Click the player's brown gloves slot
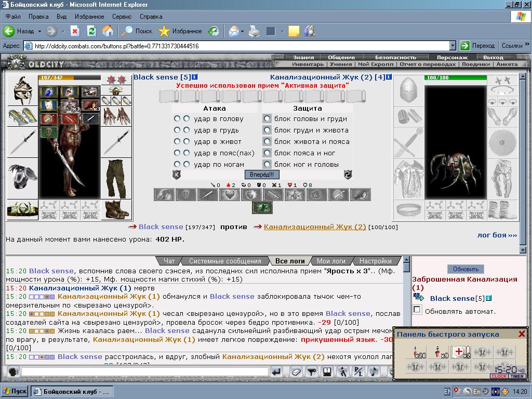Viewport: 532px width, 399px height. (x=116, y=116)
